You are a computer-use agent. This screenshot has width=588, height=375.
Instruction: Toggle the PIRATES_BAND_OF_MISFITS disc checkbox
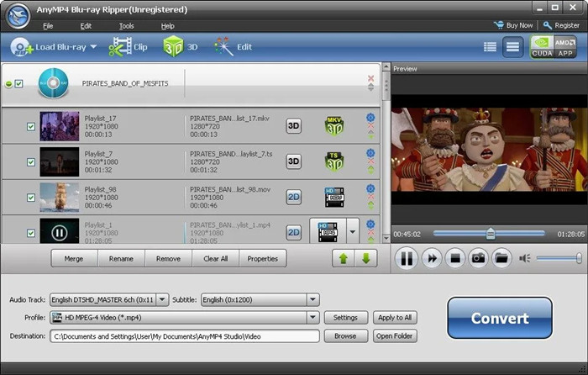click(18, 84)
